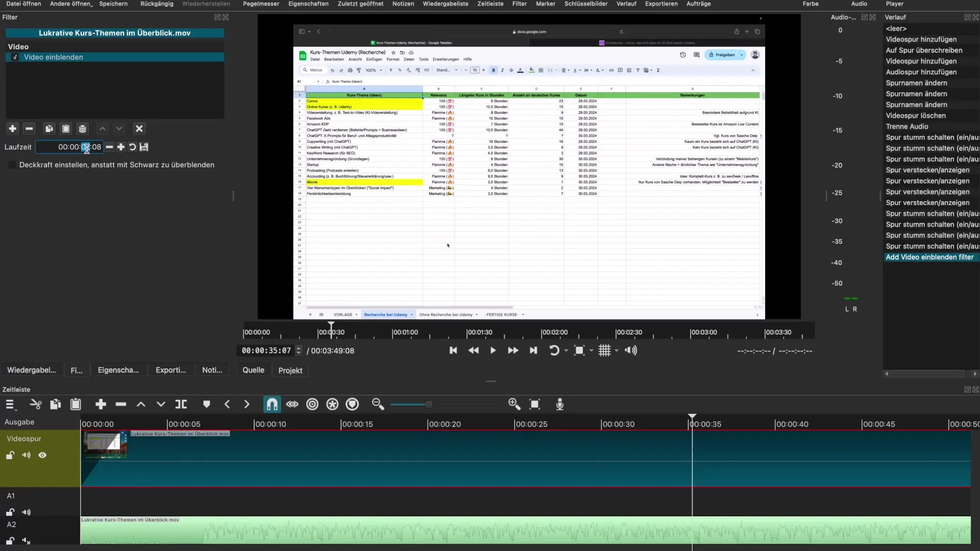The image size is (980, 551).
Task: Click the record audio microphone icon
Action: tap(560, 405)
